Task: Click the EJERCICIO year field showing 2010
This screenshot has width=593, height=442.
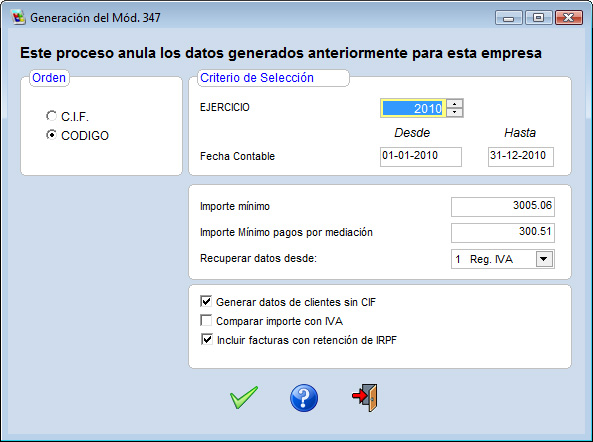Action: pos(413,108)
